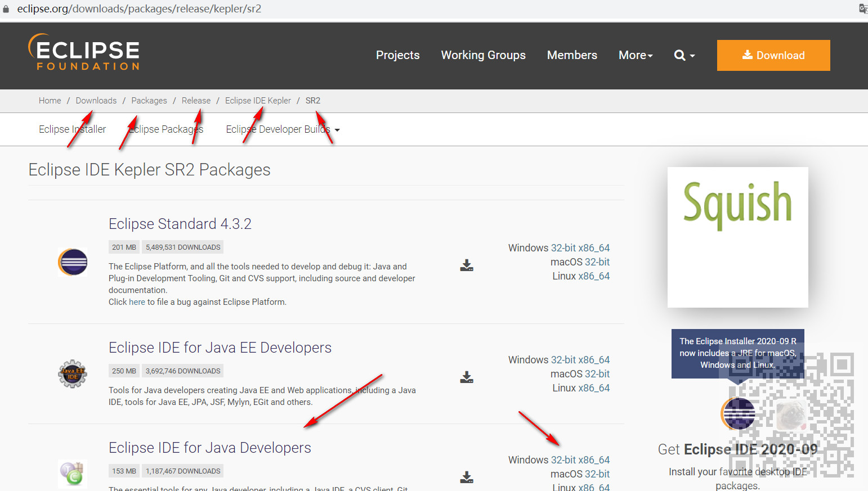Screen dimensions: 868x491
Task: Open the Members menu item
Action: 572,55
